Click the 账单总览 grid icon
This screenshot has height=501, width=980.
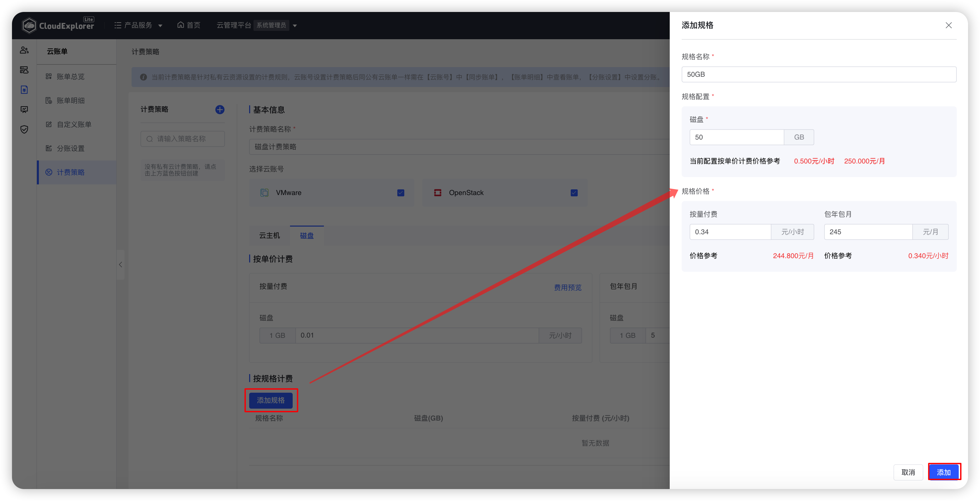coord(49,76)
